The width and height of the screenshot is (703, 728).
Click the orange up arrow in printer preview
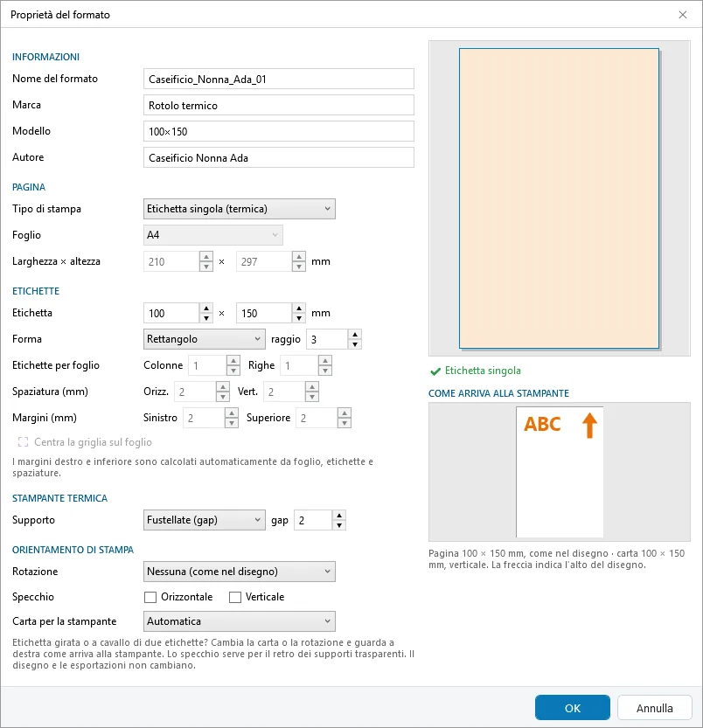(x=589, y=426)
